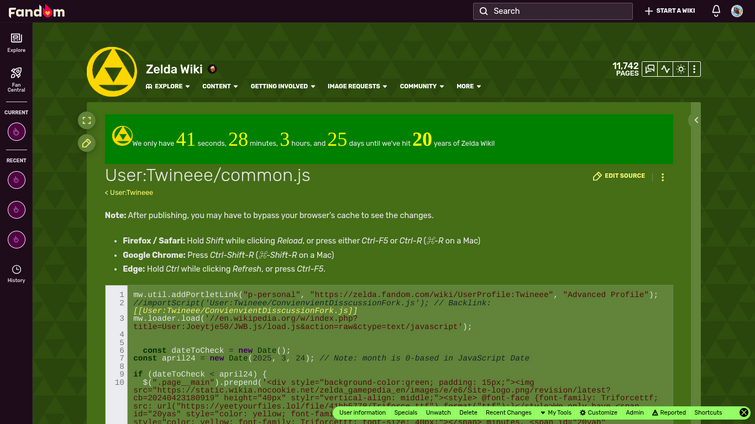Close the bottom toolbar with X
Image resolution: width=755 pixels, height=424 pixels.
click(x=744, y=412)
